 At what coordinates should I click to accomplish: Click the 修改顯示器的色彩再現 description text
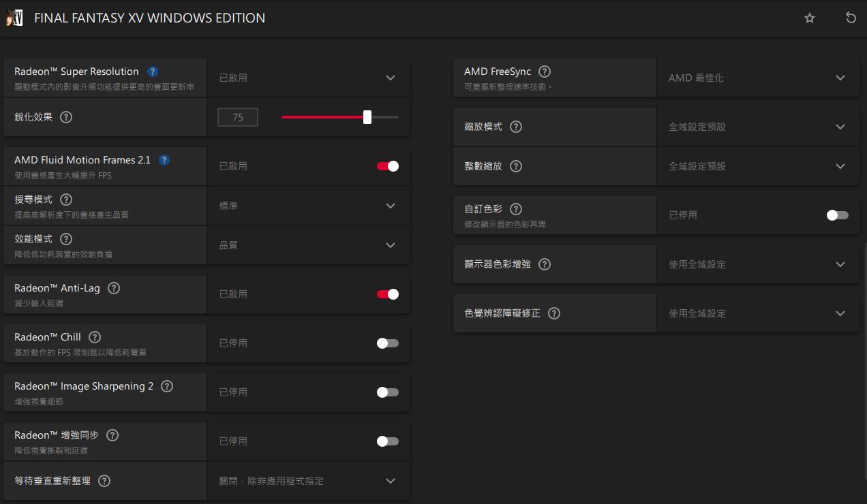pos(505,225)
